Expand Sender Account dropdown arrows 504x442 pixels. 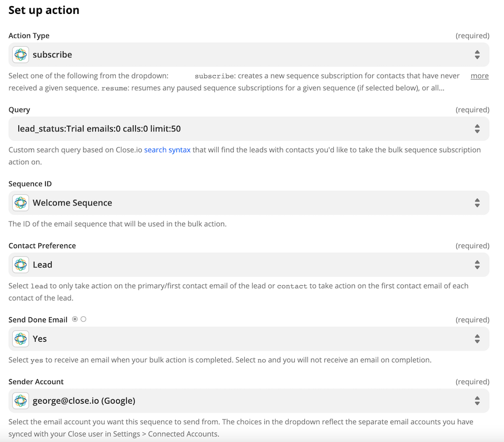477,401
